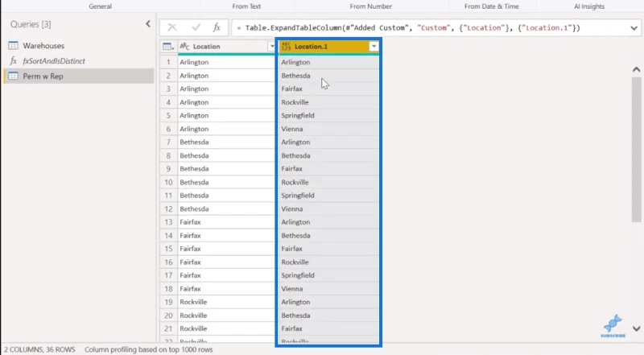Screen dimensions: 644x355
Task: Confirm the formula with the checkmark icon
Action: click(196, 27)
